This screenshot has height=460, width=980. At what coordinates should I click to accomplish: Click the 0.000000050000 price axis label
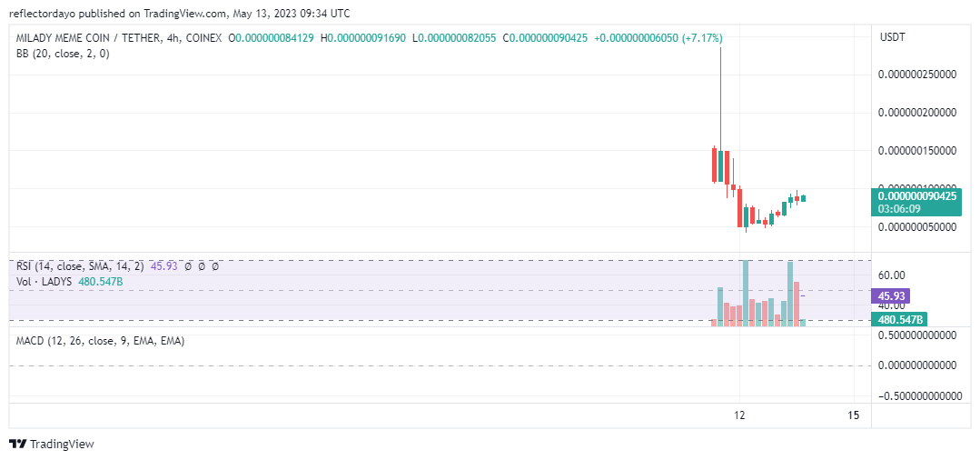[x=917, y=227]
